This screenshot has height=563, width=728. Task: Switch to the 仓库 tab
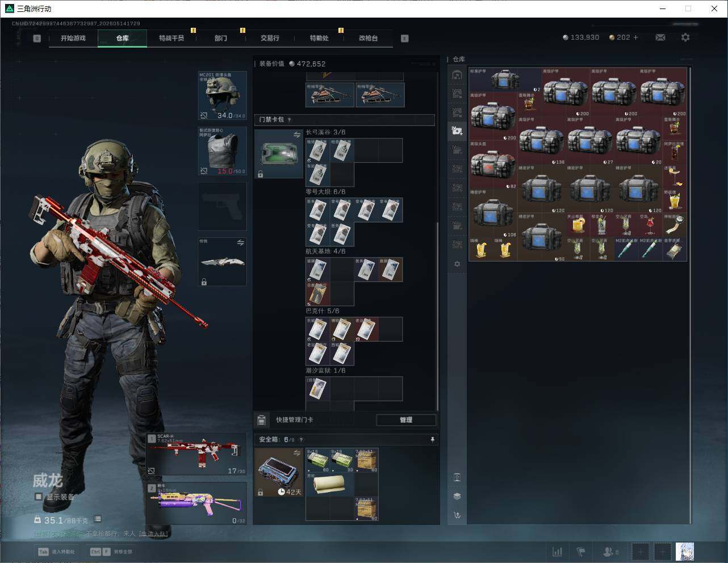point(123,38)
